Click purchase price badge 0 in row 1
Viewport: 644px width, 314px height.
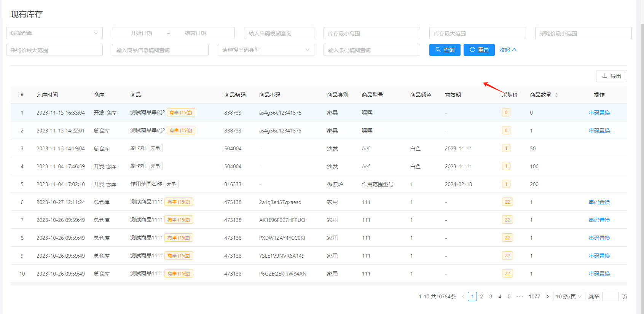(x=506, y=113)
